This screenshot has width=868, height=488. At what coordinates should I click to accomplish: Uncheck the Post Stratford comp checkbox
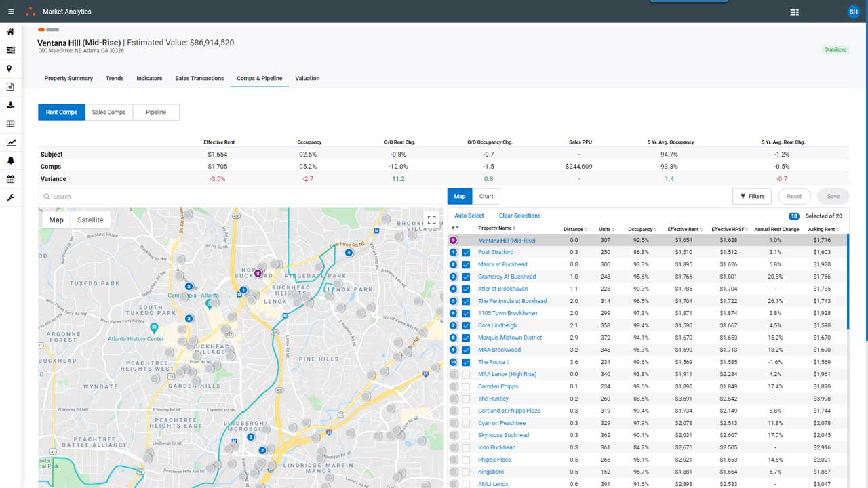pyautogui.click(x=466, y=252)
